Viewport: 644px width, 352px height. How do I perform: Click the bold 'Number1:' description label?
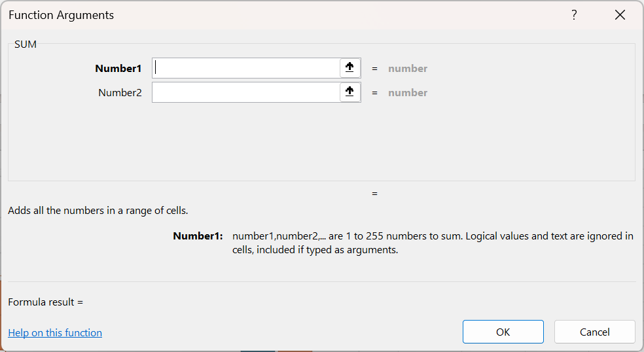198,236
